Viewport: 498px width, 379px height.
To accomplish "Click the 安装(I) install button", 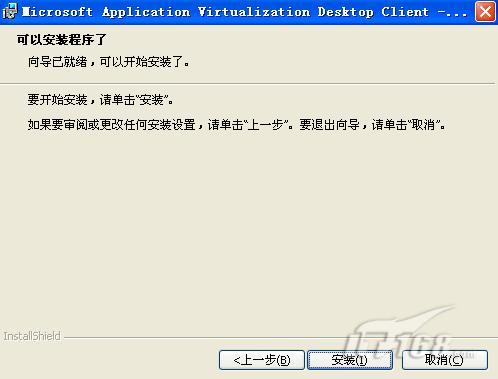I will pyautogui.click(x=350, y=360).
